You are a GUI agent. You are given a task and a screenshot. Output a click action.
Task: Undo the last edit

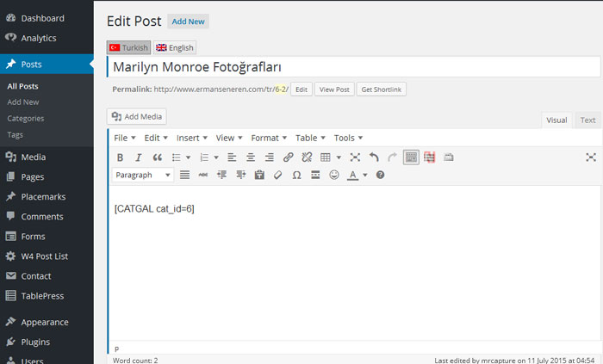374,157
